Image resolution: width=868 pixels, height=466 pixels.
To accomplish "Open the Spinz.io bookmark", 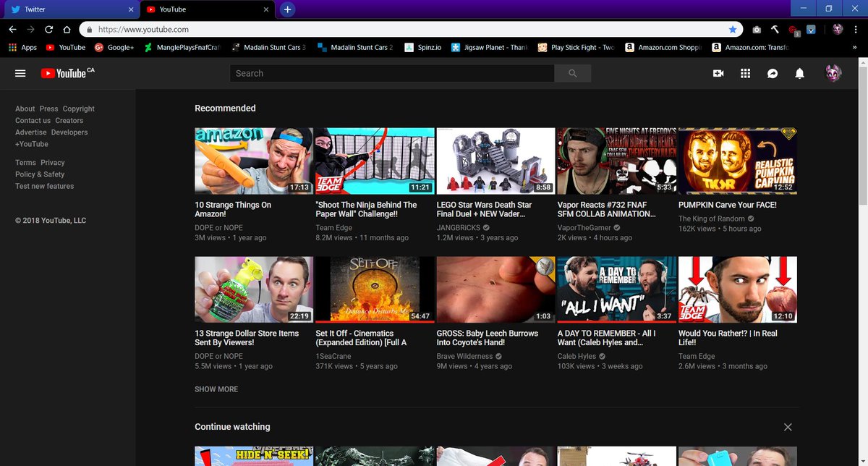I will point(422,47).
